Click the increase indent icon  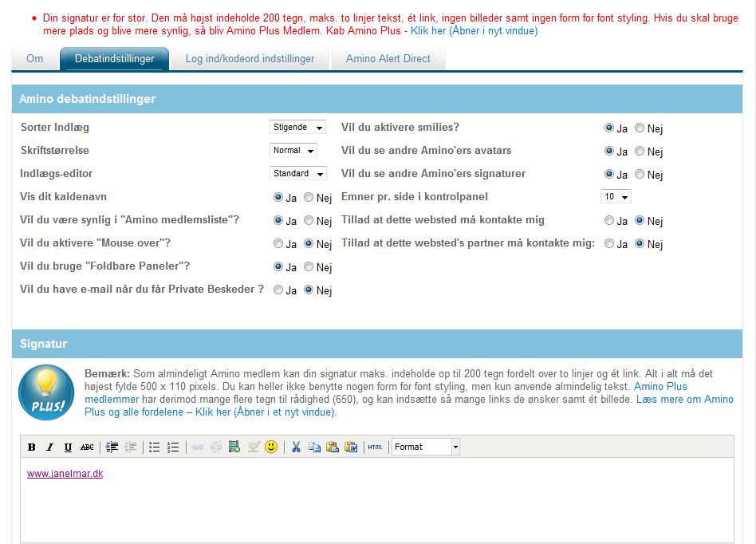pyautogui.click(x=112, y=447)
